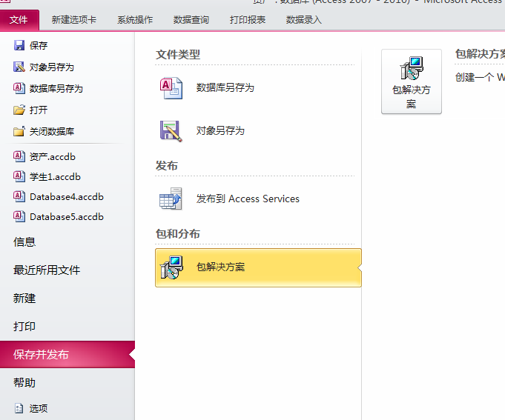505x420 pixels.
Task: Select the highlighted 包解决方案 option
Action: [258, 267]
